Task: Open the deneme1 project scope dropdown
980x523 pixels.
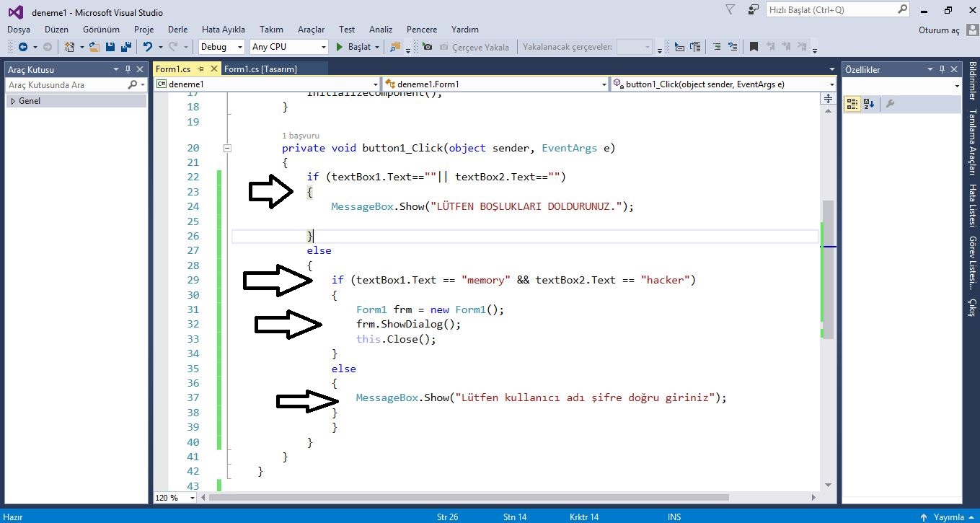Action: pos(375,84)
